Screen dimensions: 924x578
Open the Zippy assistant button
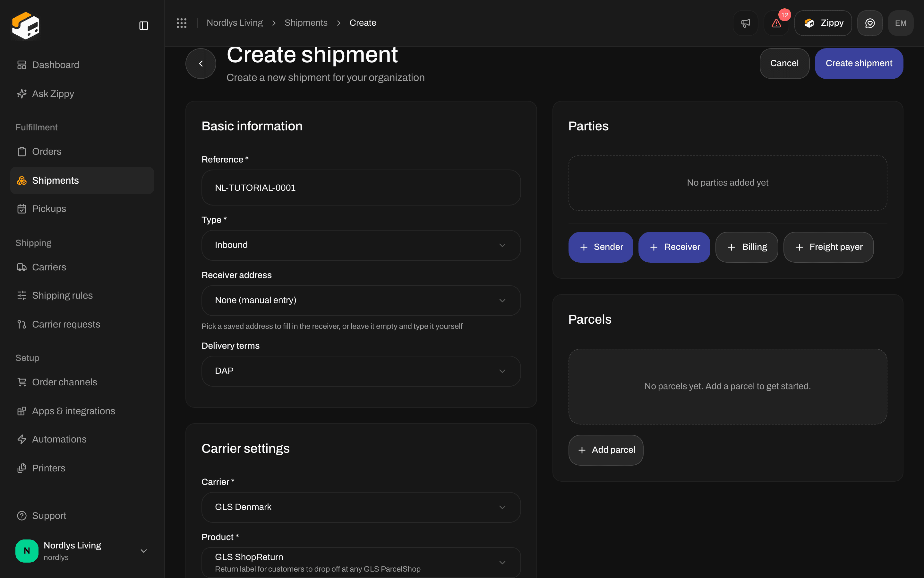click(x=823, y=23)
